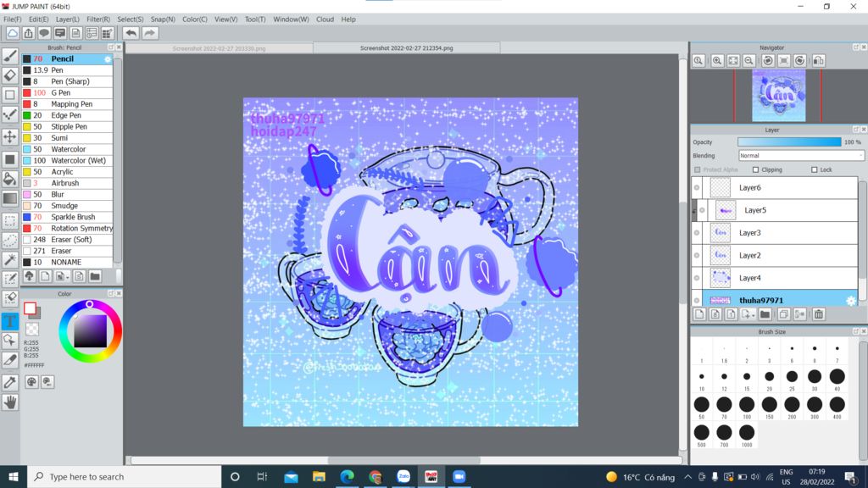Open the Filter menu

click(x=98, y=19)
